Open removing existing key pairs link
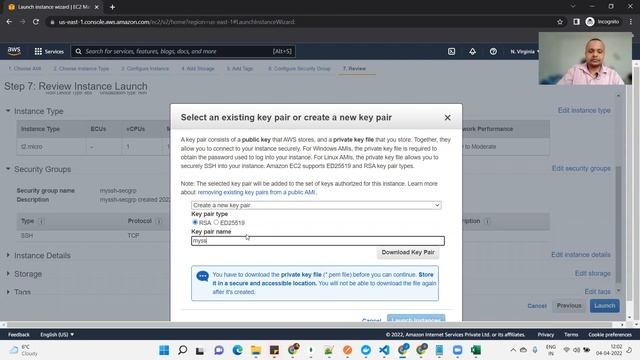This screenshot has height=360, width=640. [256, 192]
